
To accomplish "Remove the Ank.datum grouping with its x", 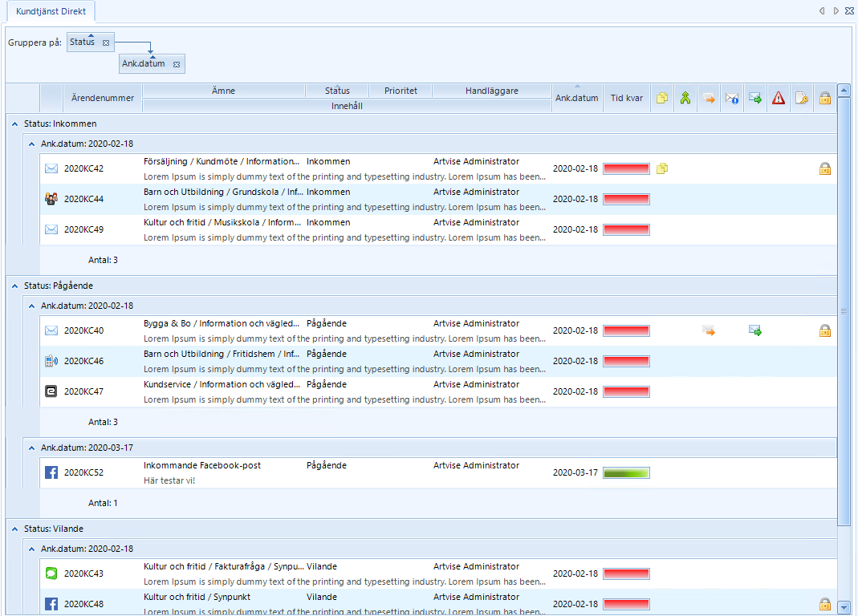I will pyautogui.click(x=177, y=64).
